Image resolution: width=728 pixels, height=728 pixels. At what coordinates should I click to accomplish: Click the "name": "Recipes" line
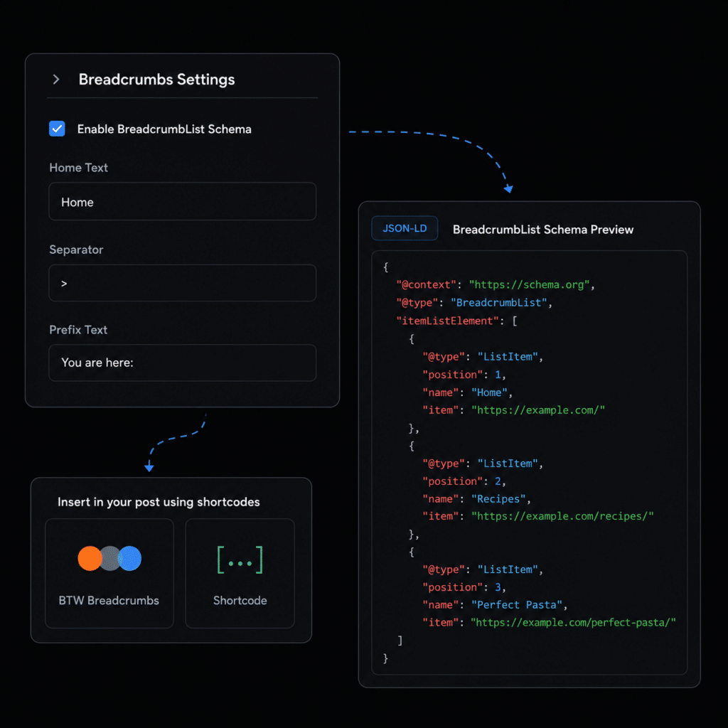tap(476, 499)
